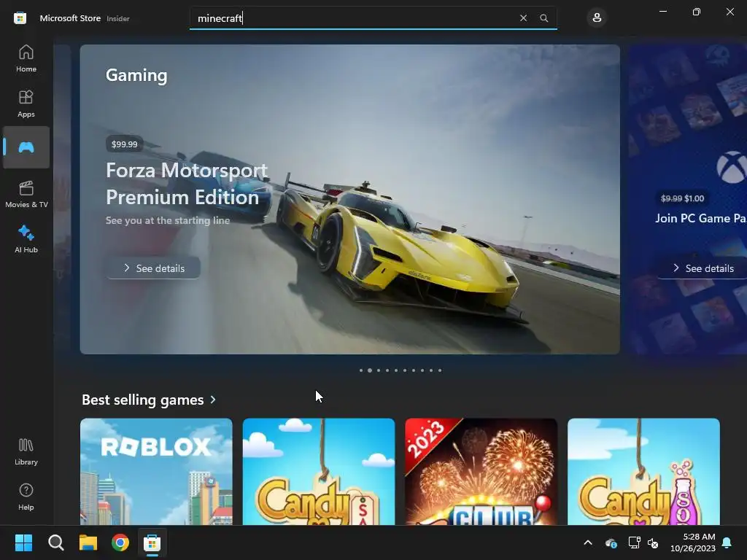The width and height of the screenshot is (747, 560).
Task: Open the clock showing 5:28 AM
Action: point(693,542)
